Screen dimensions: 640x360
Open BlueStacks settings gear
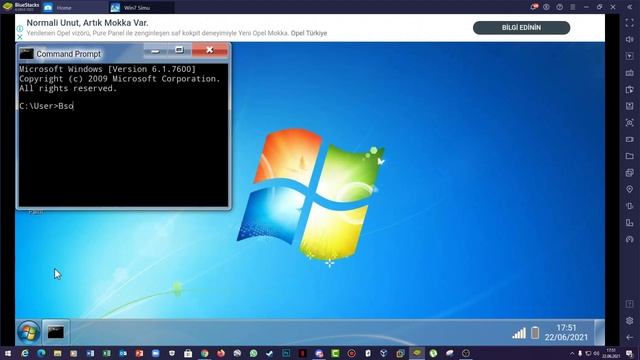629,321
